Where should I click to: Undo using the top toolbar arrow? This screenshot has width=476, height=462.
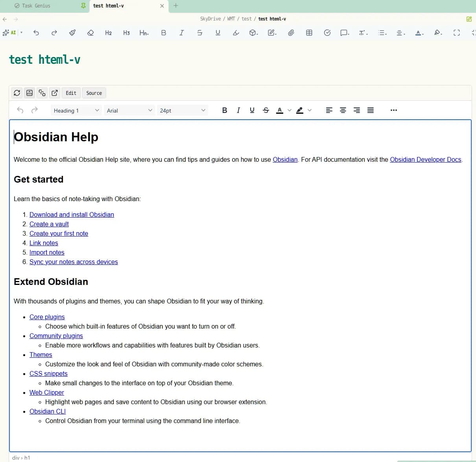[x=36, y=33]
